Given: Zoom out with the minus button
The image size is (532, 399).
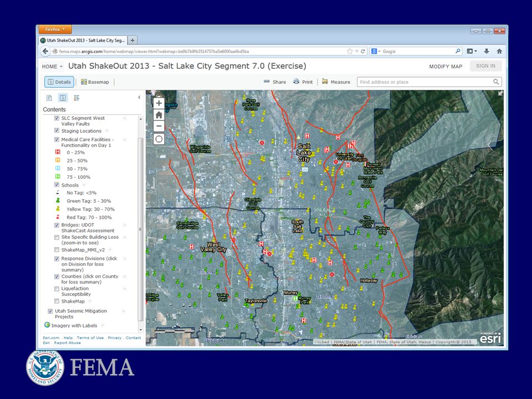Looking at the screenshot, I should pos(159,126).
